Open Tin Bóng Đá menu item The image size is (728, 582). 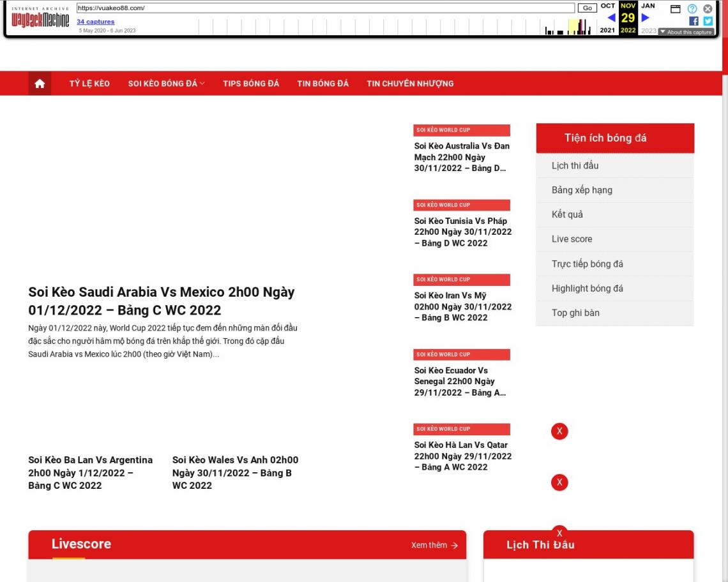322,84
